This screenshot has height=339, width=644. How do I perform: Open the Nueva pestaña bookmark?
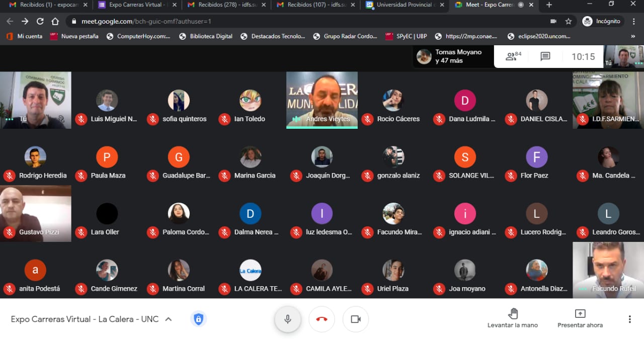pyautogui.click(x=74, y=36)
